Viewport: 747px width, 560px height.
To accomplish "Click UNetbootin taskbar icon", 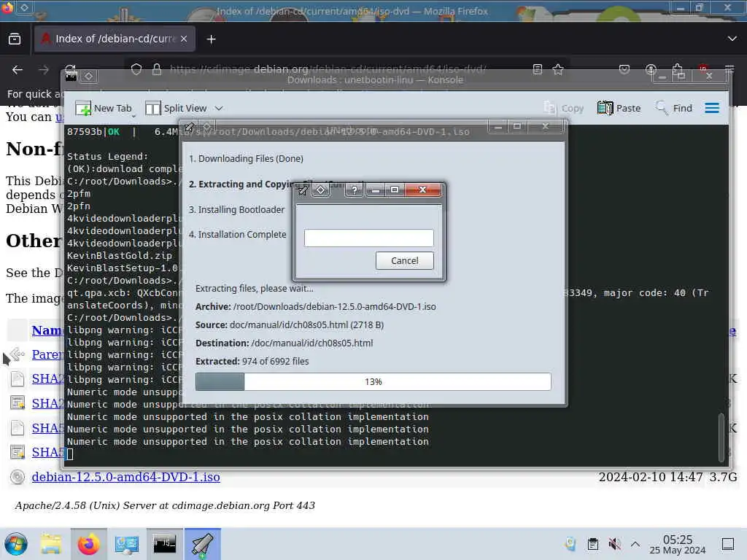I will pyautogui.click(x=203, y=544).
